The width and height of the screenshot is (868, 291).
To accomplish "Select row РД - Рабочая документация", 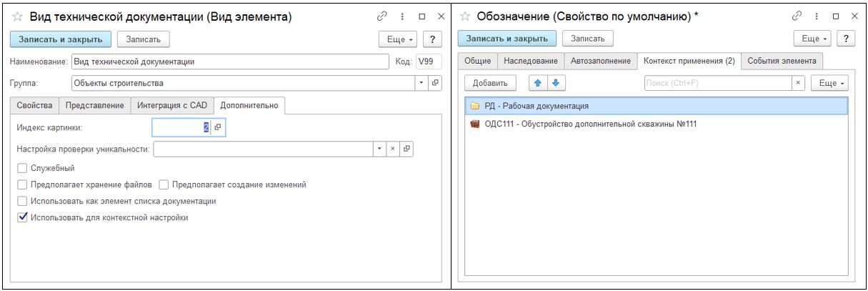I will click(x=656, y=106).
